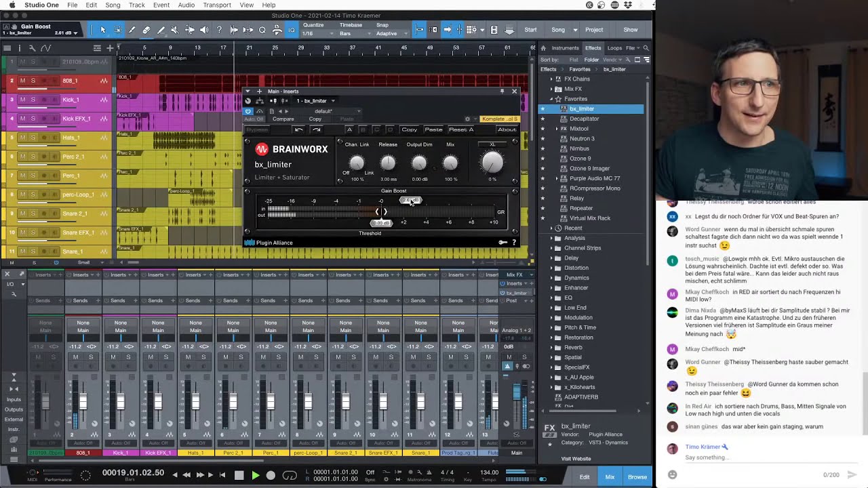
Task: Open the Edit view button
Action: 585,477
